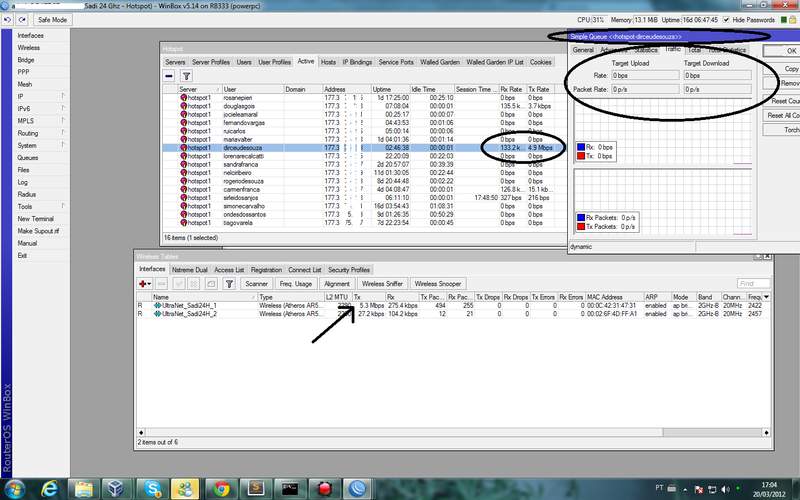
Task: Click the comment icon in Wireless Tables
Action: click(211, 284)
